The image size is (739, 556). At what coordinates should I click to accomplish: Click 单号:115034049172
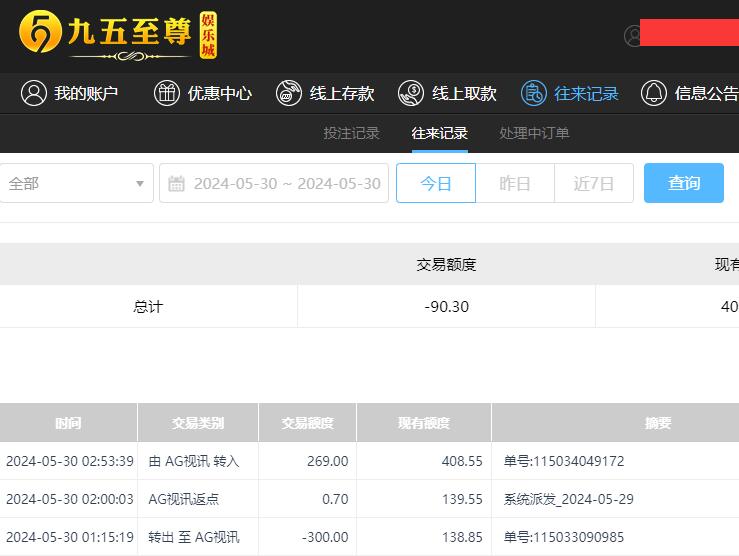[564, 461]
